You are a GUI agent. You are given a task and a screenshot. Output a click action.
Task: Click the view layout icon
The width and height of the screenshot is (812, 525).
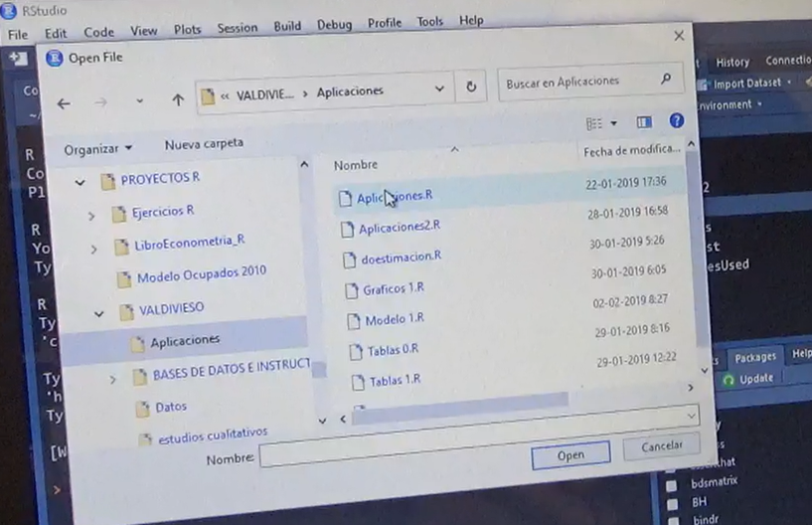594,123
